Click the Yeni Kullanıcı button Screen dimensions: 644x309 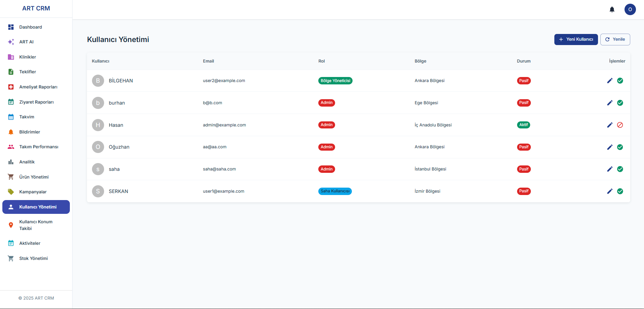click(576, 39)
